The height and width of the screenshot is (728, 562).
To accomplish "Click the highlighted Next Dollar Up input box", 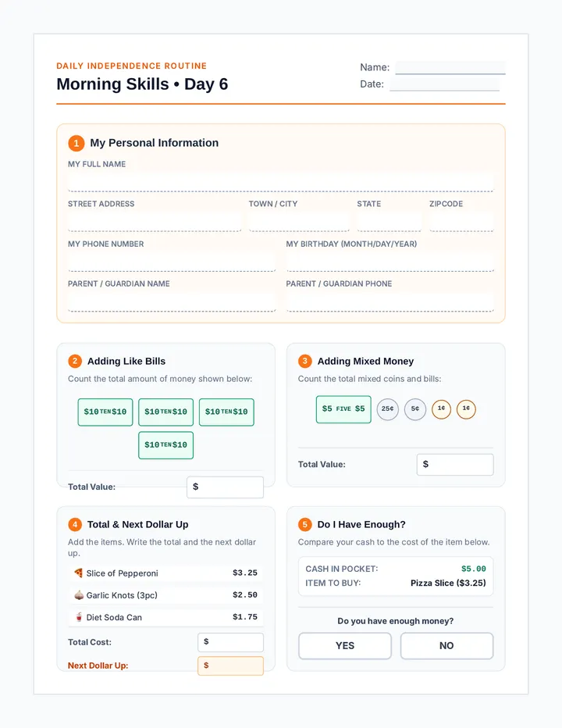I will (230, 666).
